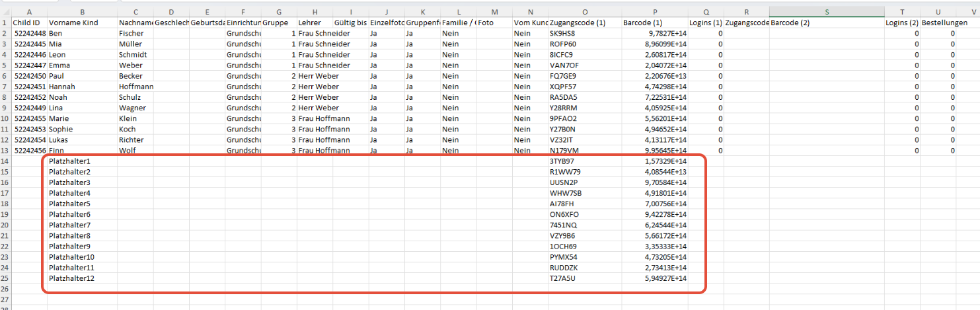Click the Bestellungen header cell

(938, 23)
